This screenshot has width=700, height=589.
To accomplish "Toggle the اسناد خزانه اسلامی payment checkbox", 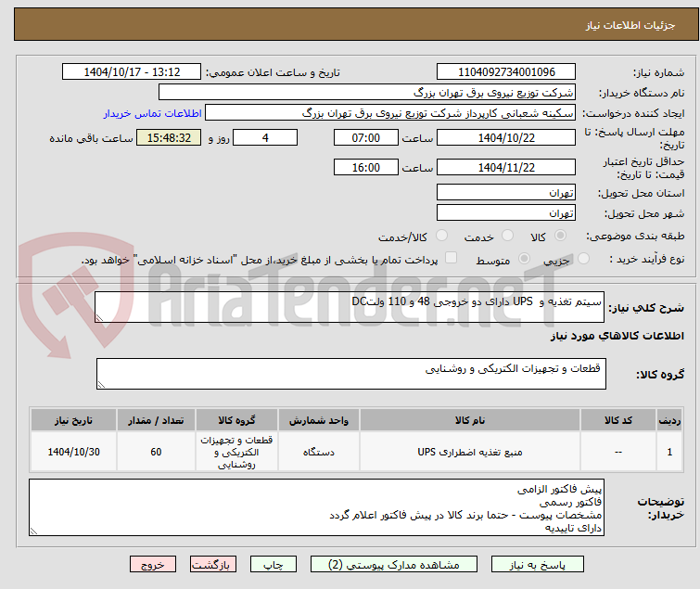I will [451, 258].
